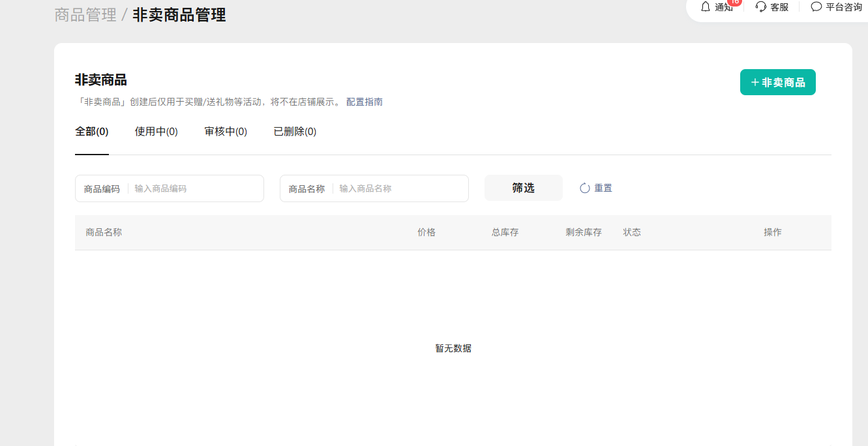868x446 pixels.
Task: Click the 总库存 column header
Action: coord(505,232)
